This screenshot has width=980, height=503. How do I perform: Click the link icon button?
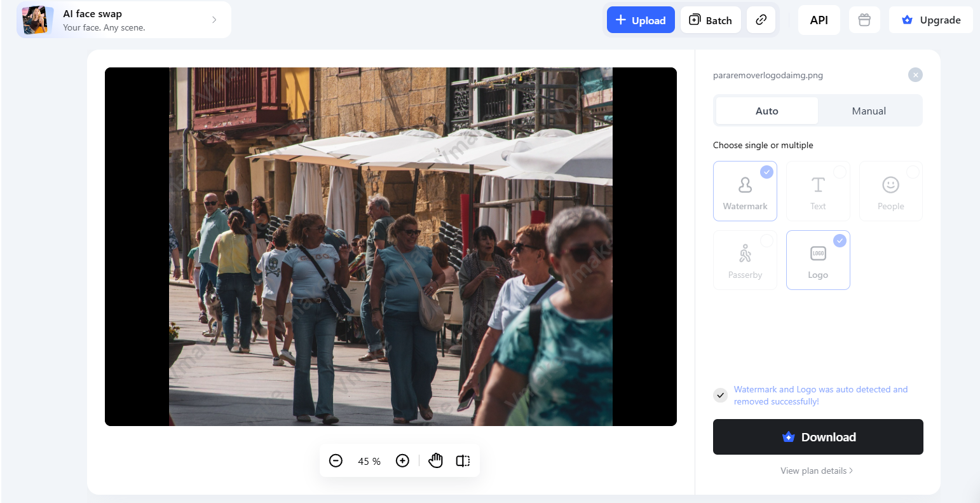(x=761, y=20)
